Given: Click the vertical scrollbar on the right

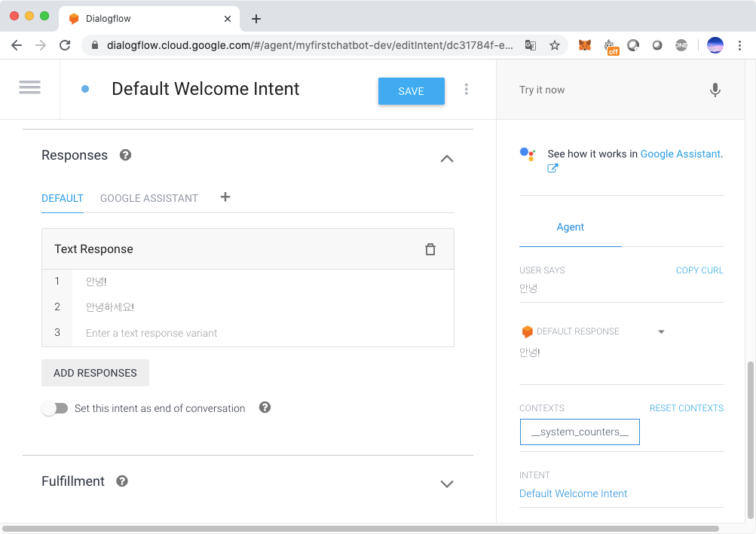Looking at the screenshot, I should (x=750, y=440).
